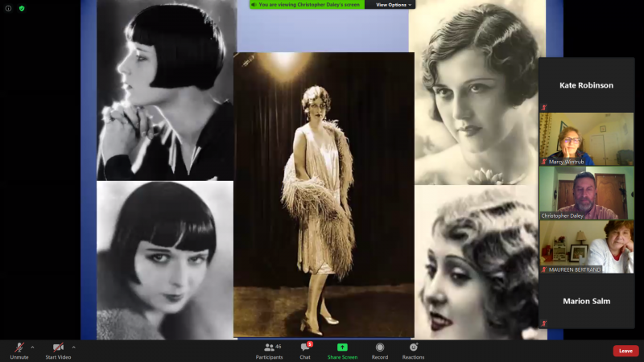This screenshot has height=362, width=644.
Task: Click the 'You are viewing Christopher Daley's screen' banner
Action: tap(307, 5)
